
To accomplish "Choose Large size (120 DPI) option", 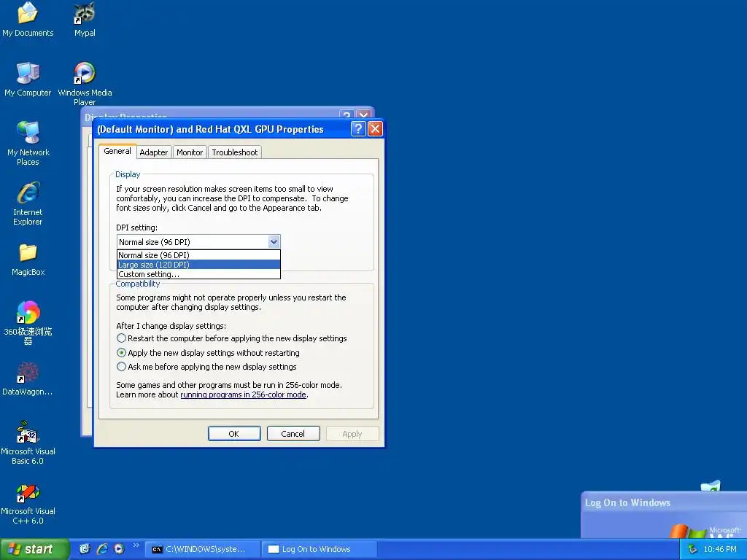I will coord(198,265).
